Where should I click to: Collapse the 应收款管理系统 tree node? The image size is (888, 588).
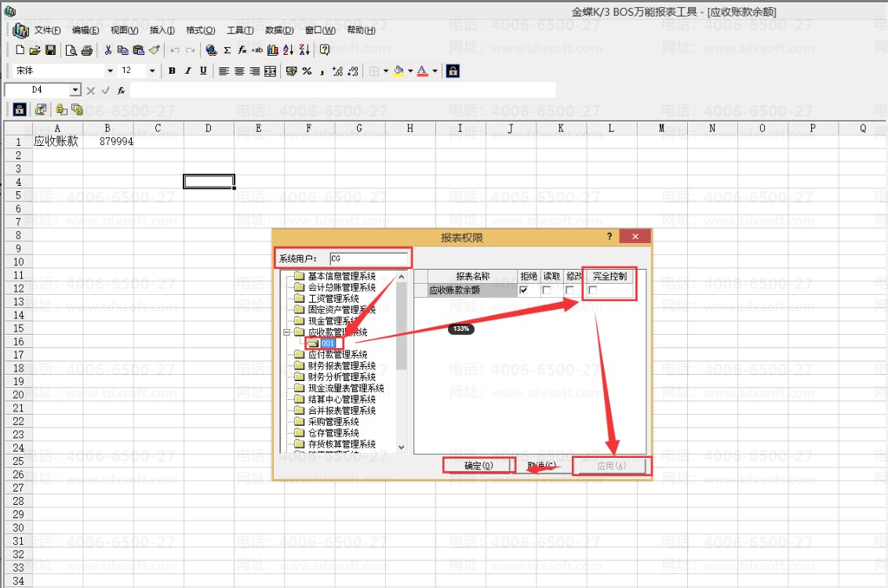[286, 332]
